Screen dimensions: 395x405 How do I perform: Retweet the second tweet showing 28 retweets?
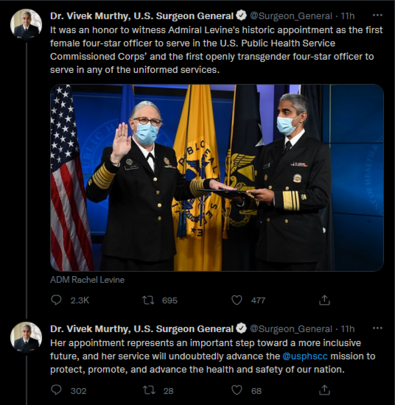pyautogui.click(x=148, y=390)
